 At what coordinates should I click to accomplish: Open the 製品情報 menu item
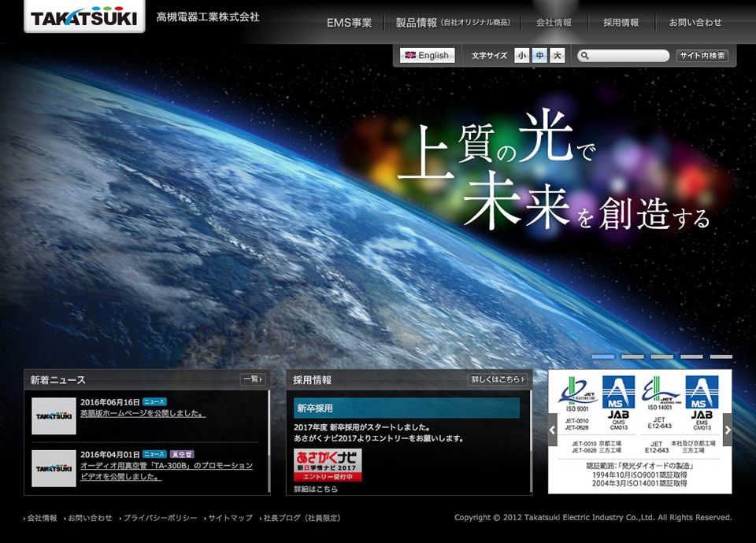pyautogui.click(x=453, y=23)
